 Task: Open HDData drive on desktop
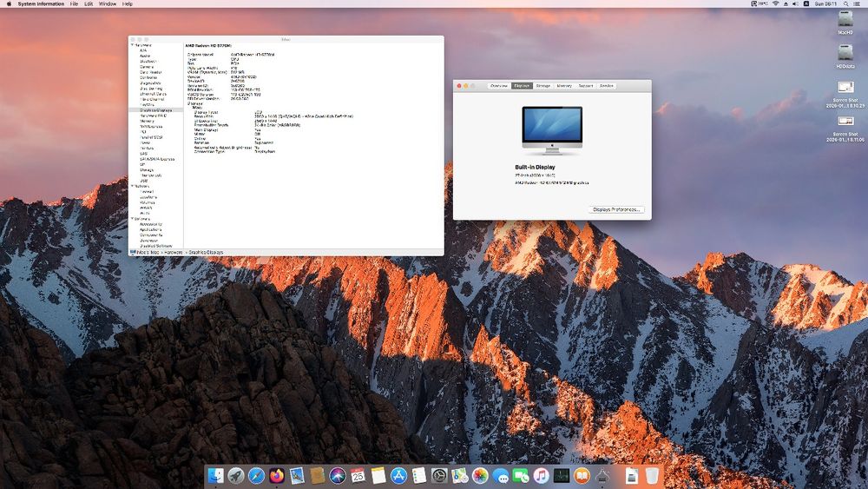click(845, 53)
